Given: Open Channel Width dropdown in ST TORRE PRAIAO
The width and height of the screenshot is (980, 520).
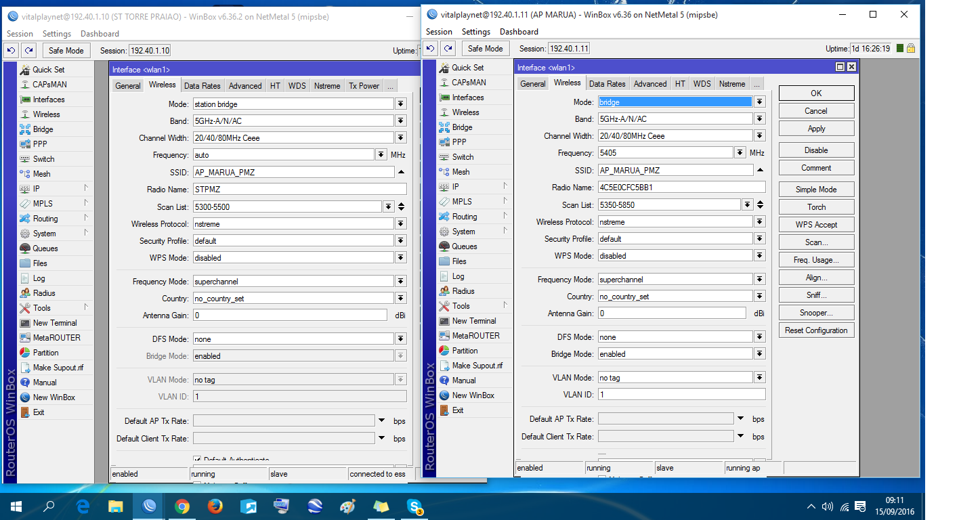Looking at the screenshot, I should (401, 138).
